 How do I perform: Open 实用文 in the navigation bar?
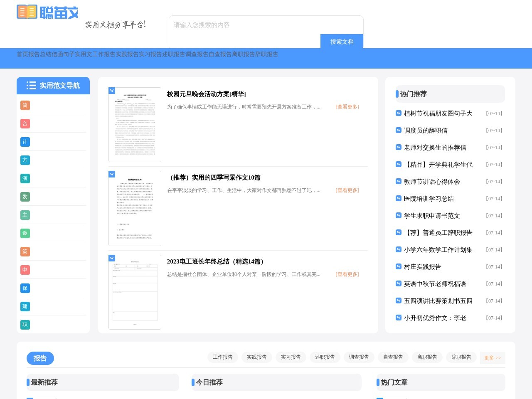pos(84,54)
